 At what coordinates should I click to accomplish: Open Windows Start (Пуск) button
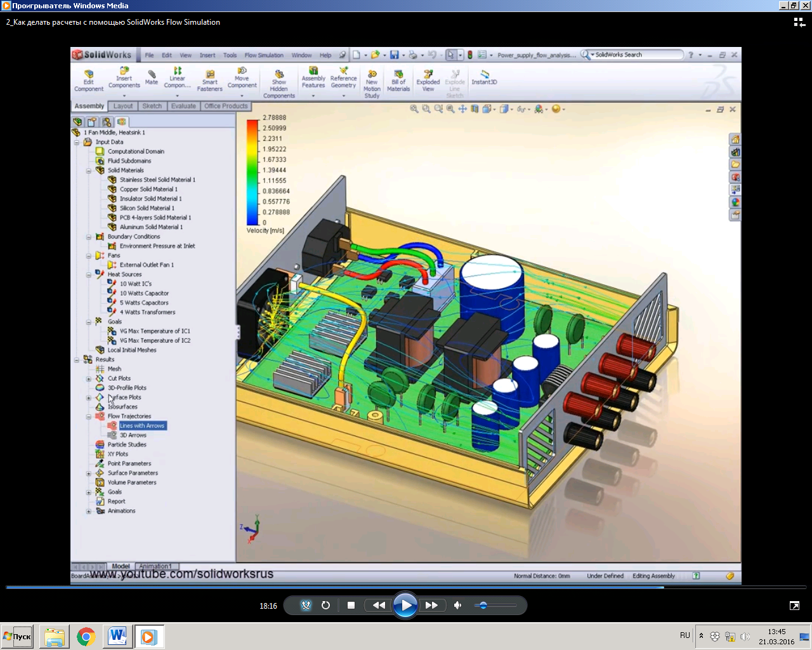click(17, 636)
